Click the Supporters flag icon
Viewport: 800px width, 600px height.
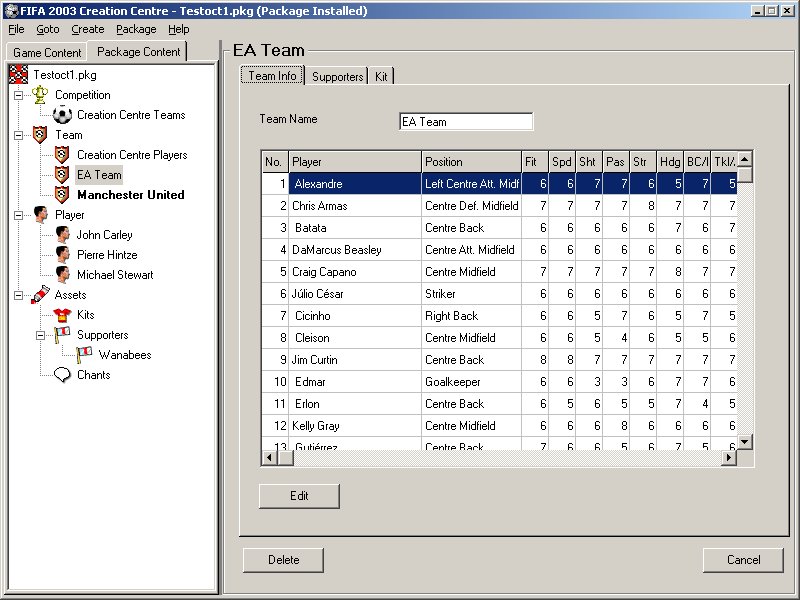click(x=62, y=335)
